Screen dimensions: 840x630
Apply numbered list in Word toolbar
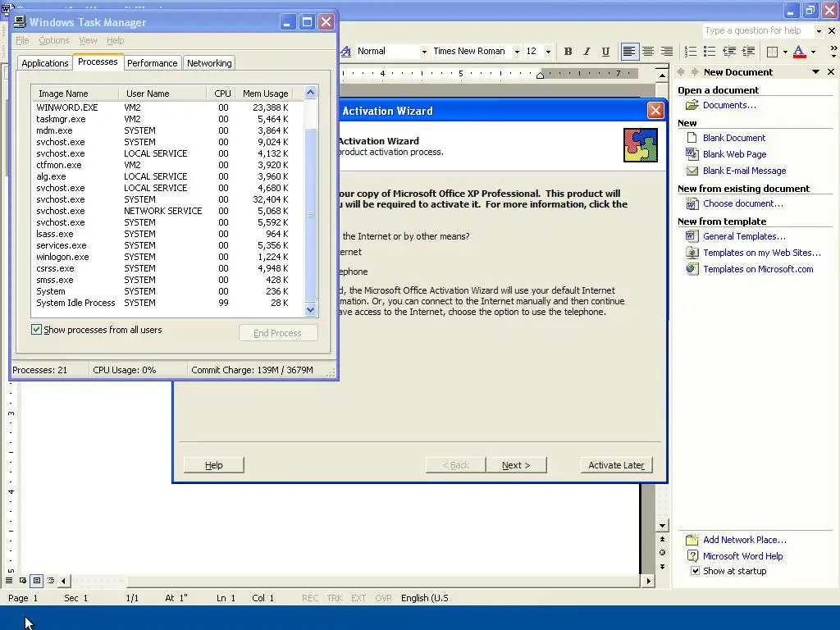point(691,52)
